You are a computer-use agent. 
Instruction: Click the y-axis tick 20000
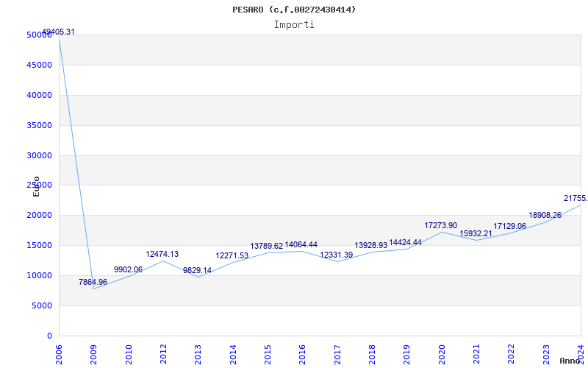pyautogui.click(x=40, y=216)
